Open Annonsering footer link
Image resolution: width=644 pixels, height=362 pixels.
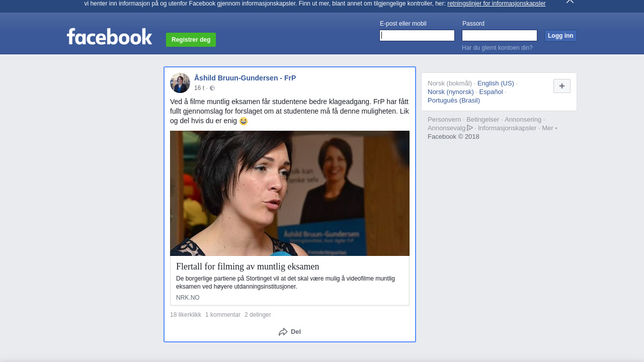tap(523, 120)
